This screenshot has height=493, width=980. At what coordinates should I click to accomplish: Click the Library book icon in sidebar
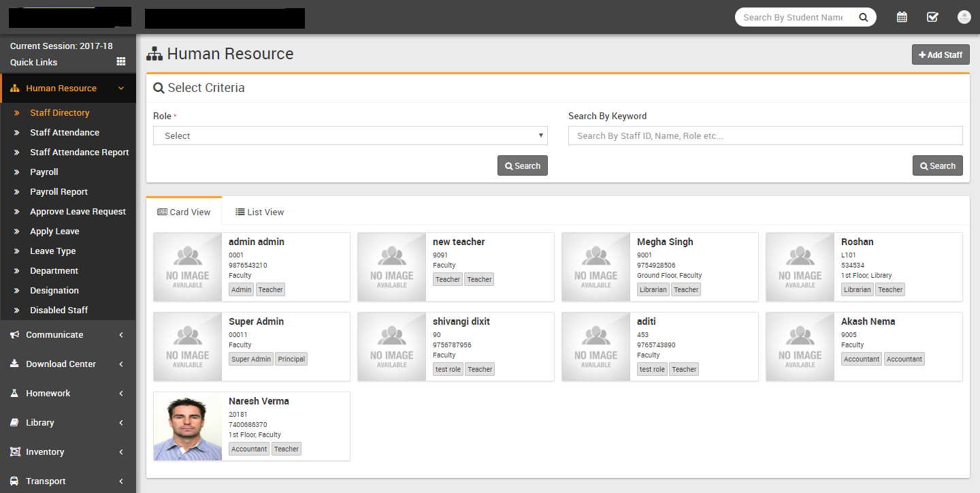point(14,422)
